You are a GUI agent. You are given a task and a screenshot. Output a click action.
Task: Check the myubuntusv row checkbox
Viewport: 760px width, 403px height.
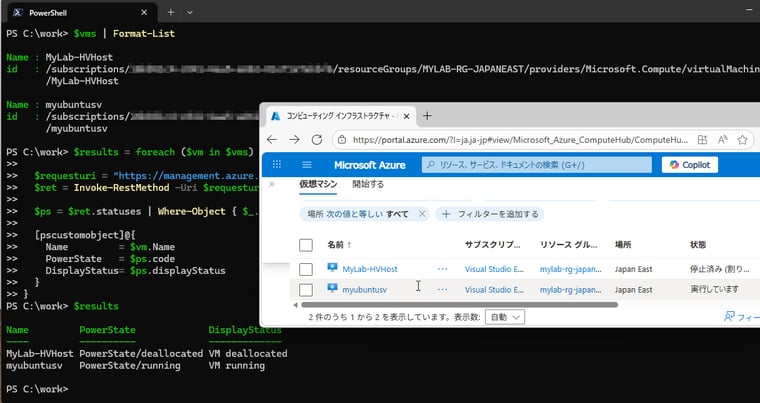pyautogui.click(x=306, y=290)
